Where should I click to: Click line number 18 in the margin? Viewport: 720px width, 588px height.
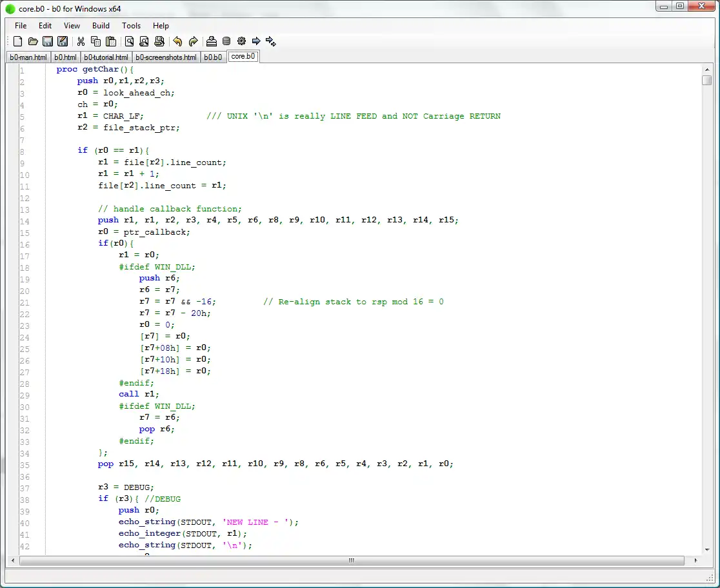coord(25,268)
